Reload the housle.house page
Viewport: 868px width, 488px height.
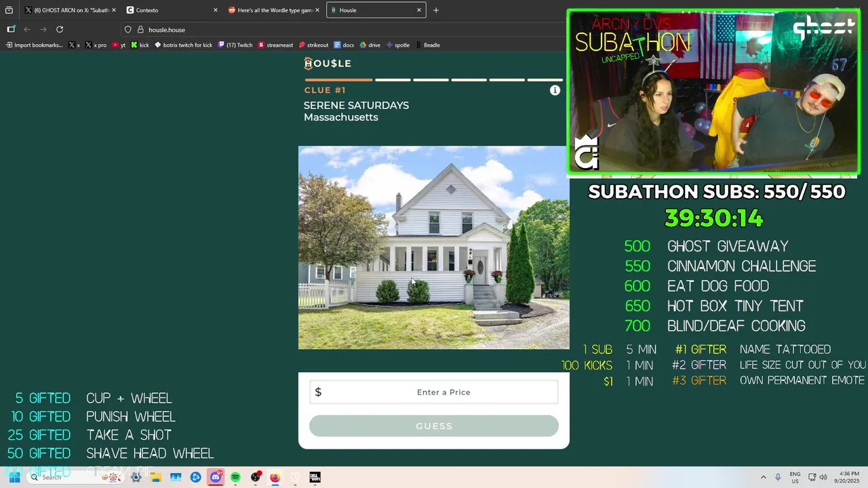coord(60,29)
